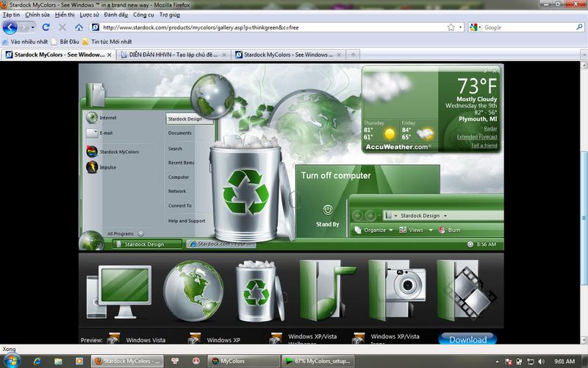Click the Windows Start orb
Image resolution: width=588 pixels, height=368 pixels.
tap(14, 361)
